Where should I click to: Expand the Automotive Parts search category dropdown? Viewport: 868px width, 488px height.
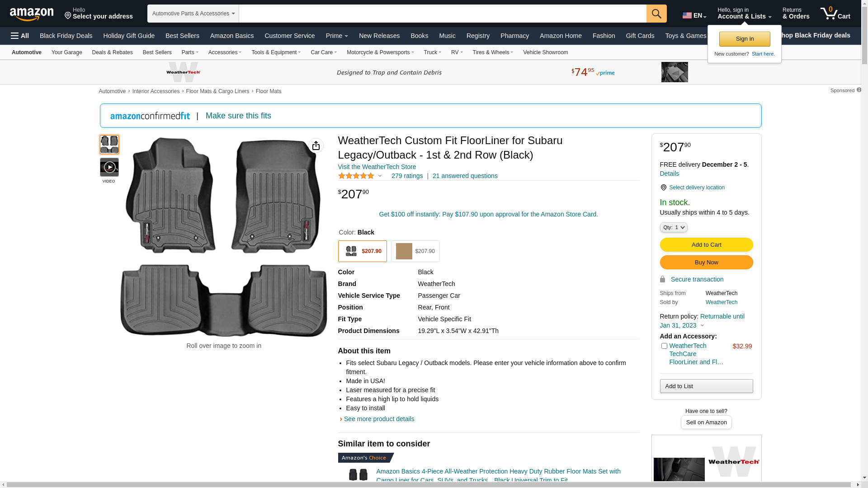coord(193,14)
